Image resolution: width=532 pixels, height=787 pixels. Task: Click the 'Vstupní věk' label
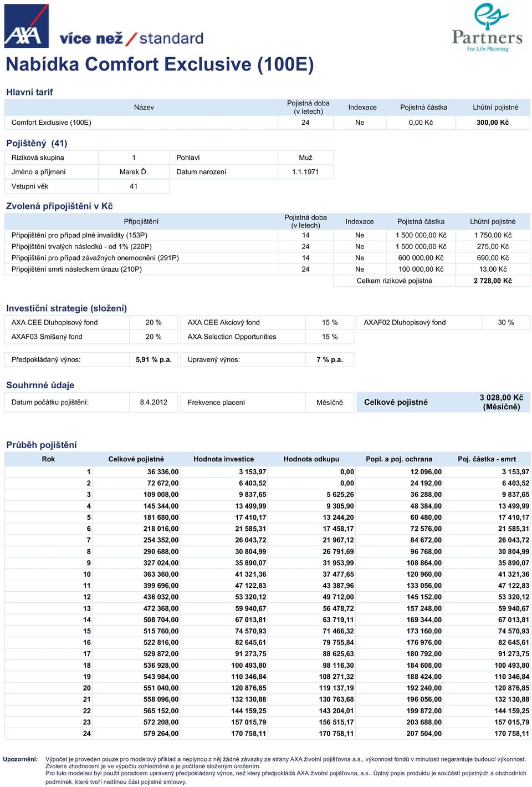tap(30, 186)
